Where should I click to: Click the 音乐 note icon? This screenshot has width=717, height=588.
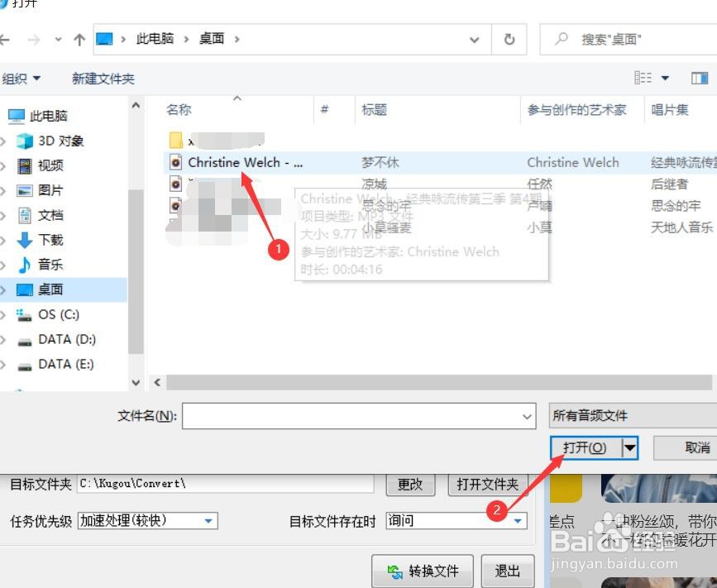24,265
